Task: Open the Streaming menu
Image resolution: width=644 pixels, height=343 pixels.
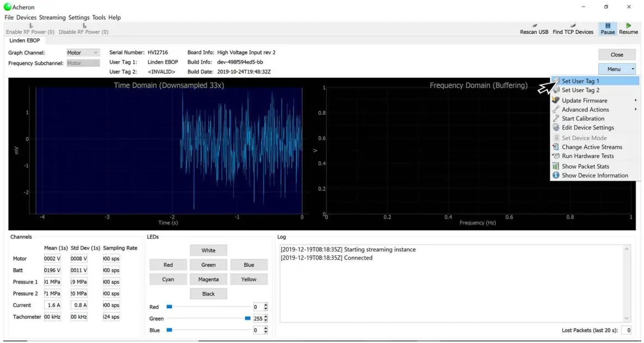Action: tap(52, 17)
